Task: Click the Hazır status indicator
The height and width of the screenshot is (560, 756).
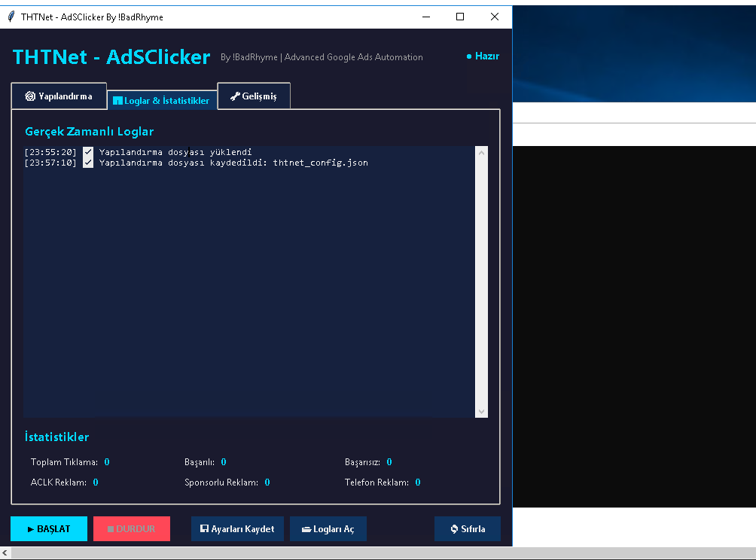Action: pos(483,56)
